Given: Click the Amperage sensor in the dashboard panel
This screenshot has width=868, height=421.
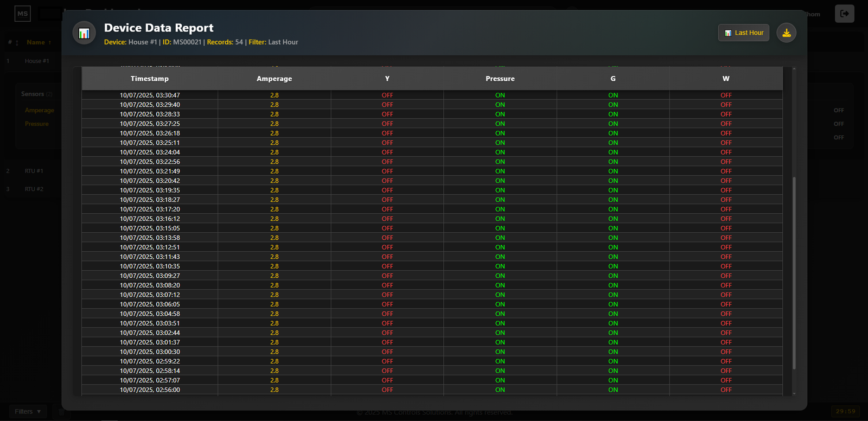Looking at the screenshot, I should pyautogui.click(x=40, y=110).
